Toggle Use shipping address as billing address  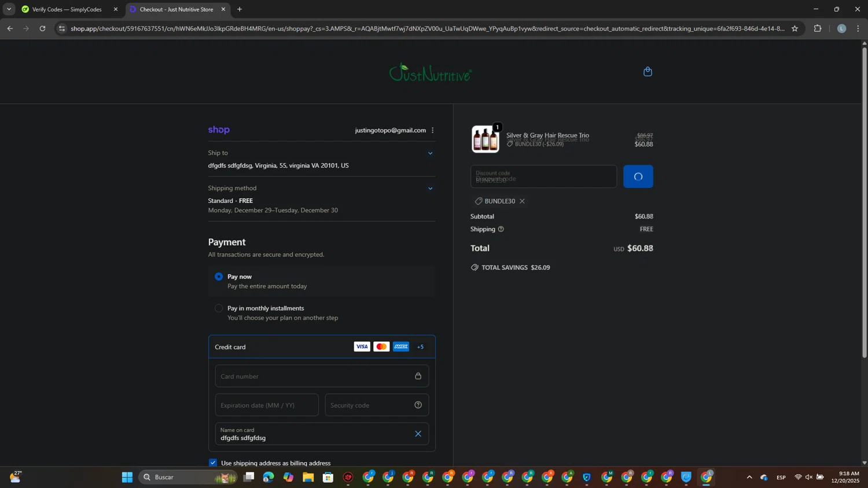(x=213, y=463)
